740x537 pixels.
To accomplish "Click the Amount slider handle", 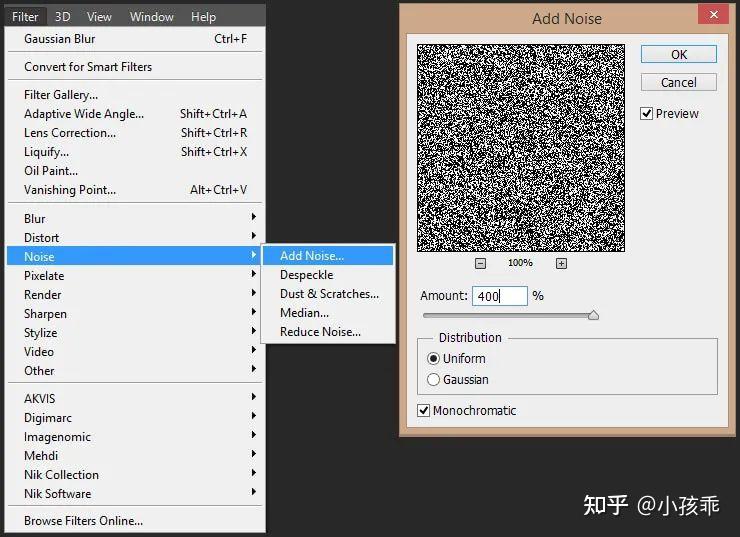I will click(x=594, y=315).
